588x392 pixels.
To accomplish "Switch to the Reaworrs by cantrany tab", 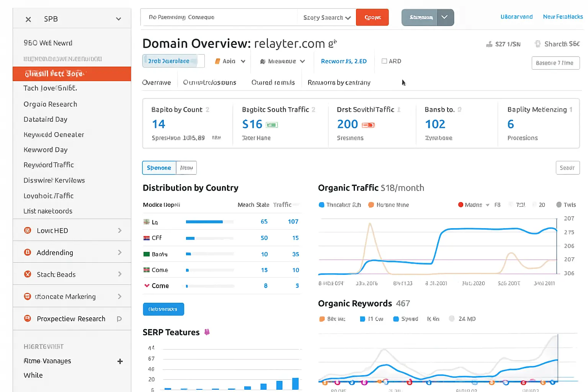I will click(x=339, y=82).
